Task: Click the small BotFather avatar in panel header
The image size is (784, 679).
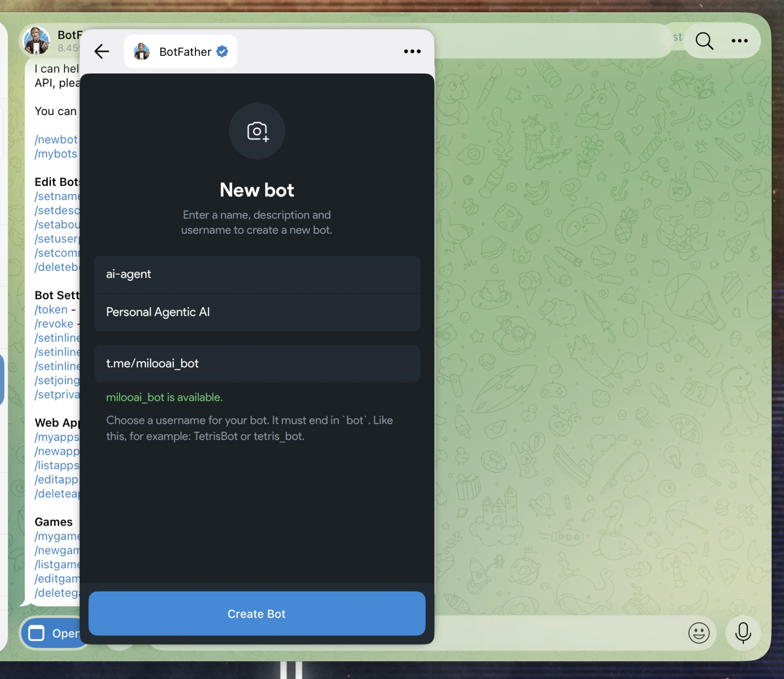Action: point(142,51)
